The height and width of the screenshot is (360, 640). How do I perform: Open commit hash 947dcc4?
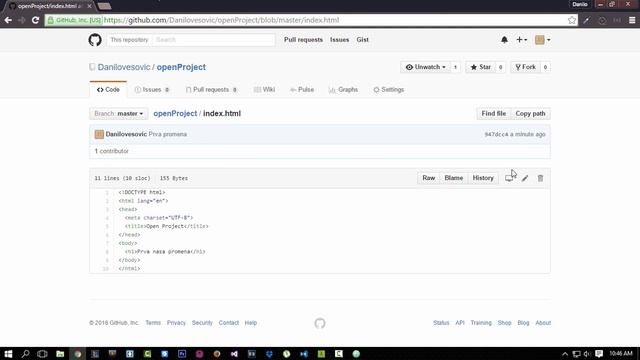pyautogui.click(x=496, y=134)
